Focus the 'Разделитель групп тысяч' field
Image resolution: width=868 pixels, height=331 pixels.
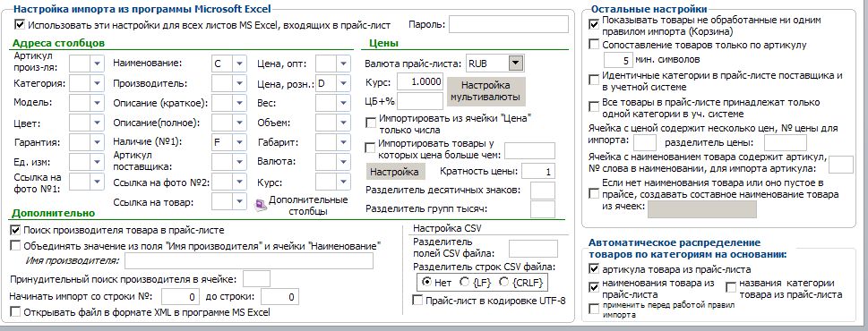click(x=543, y=209)
